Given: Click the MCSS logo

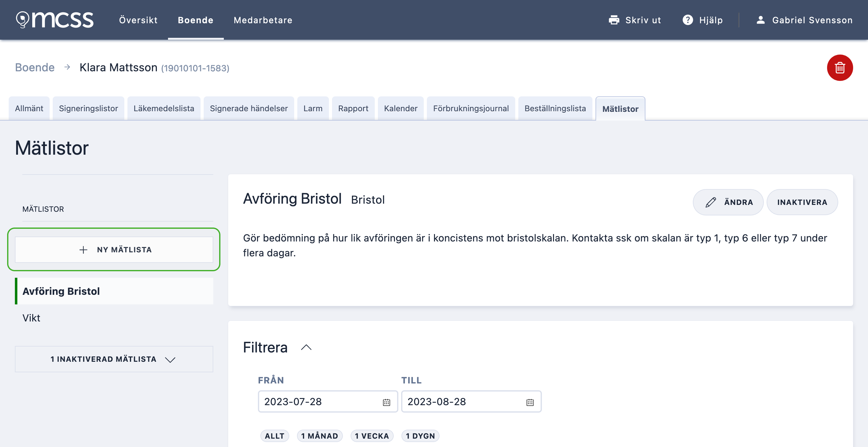Looking at the screenshot, I should coord(55,20).
